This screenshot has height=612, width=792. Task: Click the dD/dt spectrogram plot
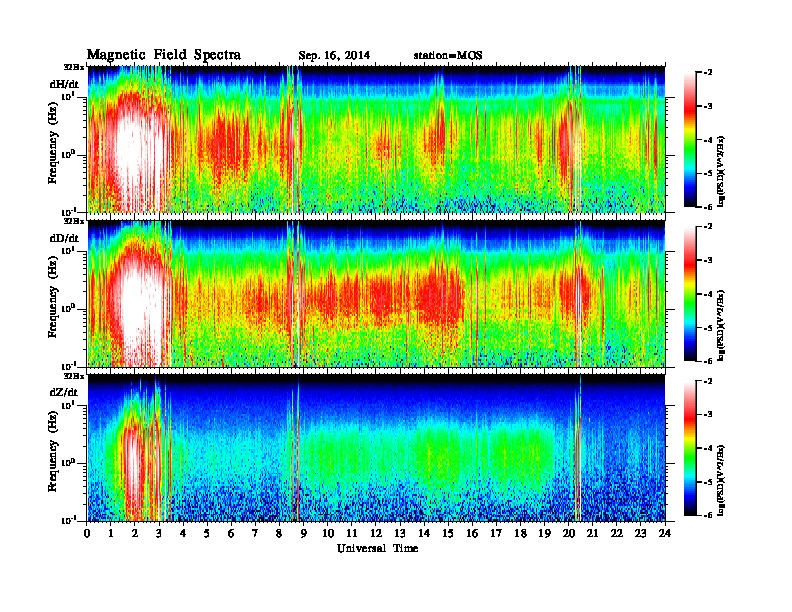[x=376, y=293]
